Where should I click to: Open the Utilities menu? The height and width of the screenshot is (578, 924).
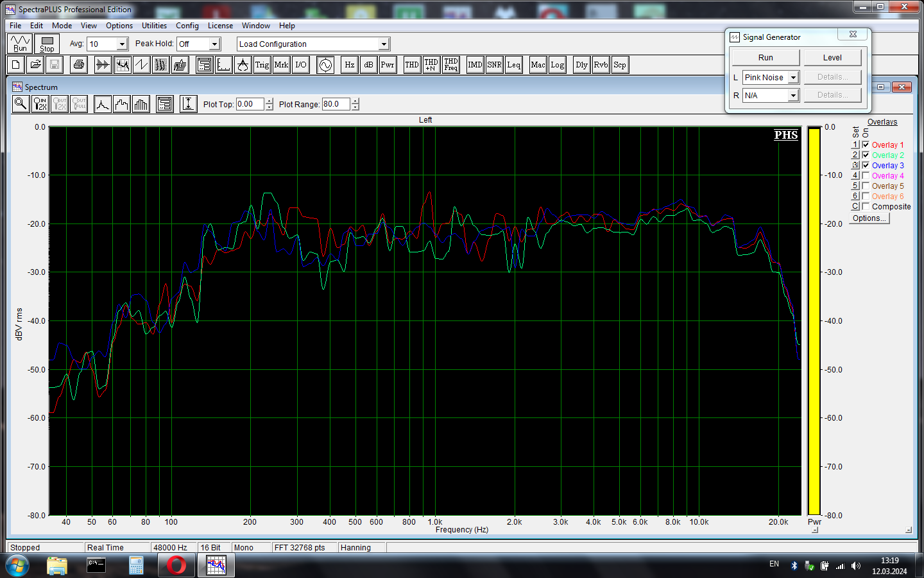(154, 26)
